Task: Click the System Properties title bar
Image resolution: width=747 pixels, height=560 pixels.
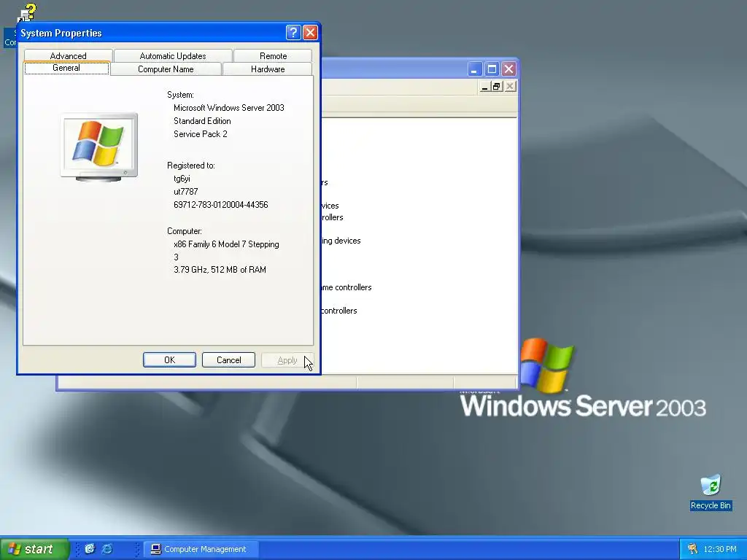Action: tap(152, 32)
